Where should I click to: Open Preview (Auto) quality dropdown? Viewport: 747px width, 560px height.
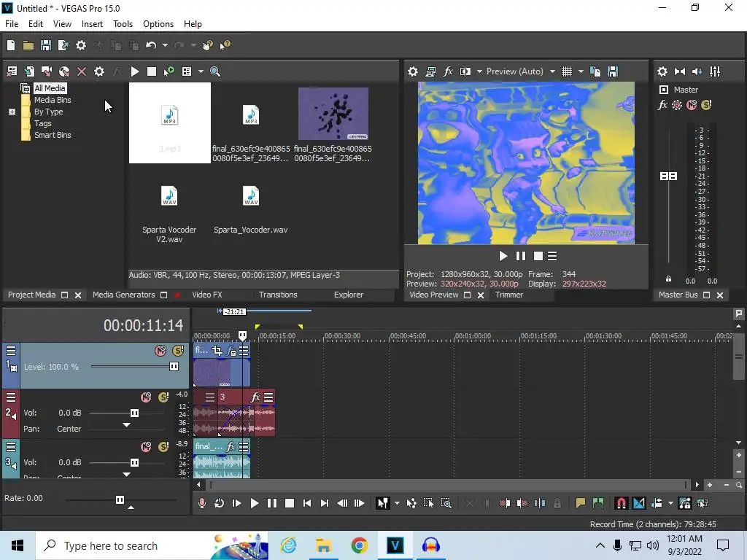(x=552, y=71)
